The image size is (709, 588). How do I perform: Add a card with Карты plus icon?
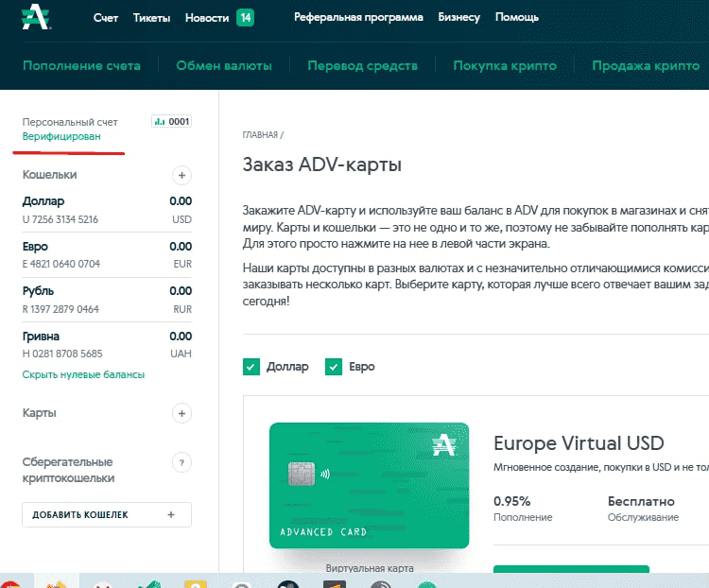pos(182,413)
